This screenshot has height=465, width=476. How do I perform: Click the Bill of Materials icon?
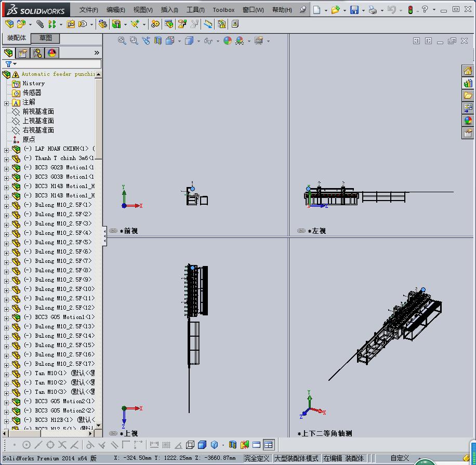169,24
